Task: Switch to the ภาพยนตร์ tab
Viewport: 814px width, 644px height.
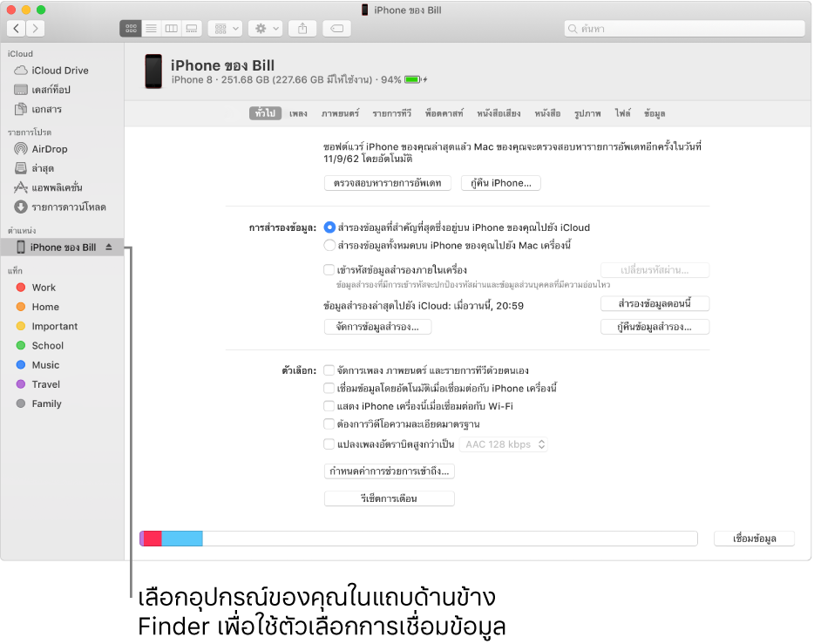Action: coord(340,113)
